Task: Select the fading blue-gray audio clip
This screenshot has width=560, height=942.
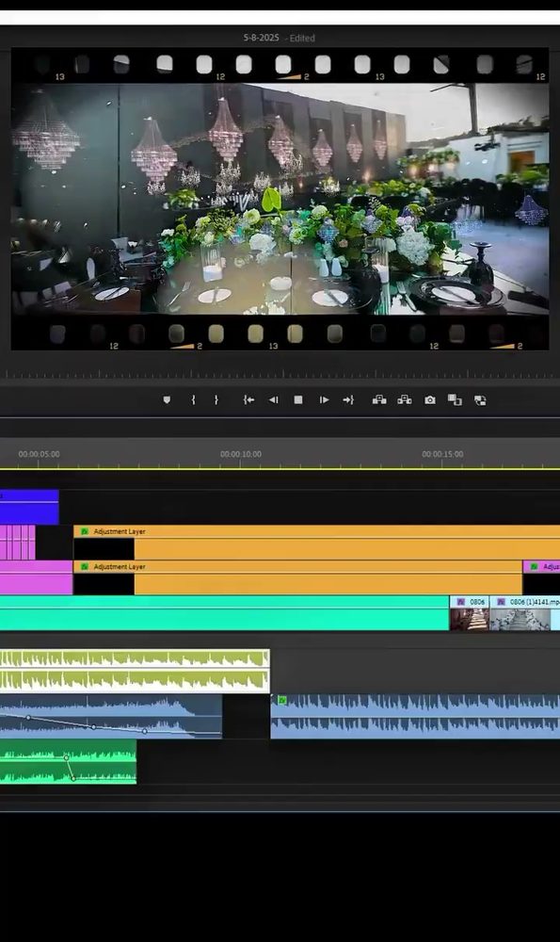Action: (x=111, y=716)
